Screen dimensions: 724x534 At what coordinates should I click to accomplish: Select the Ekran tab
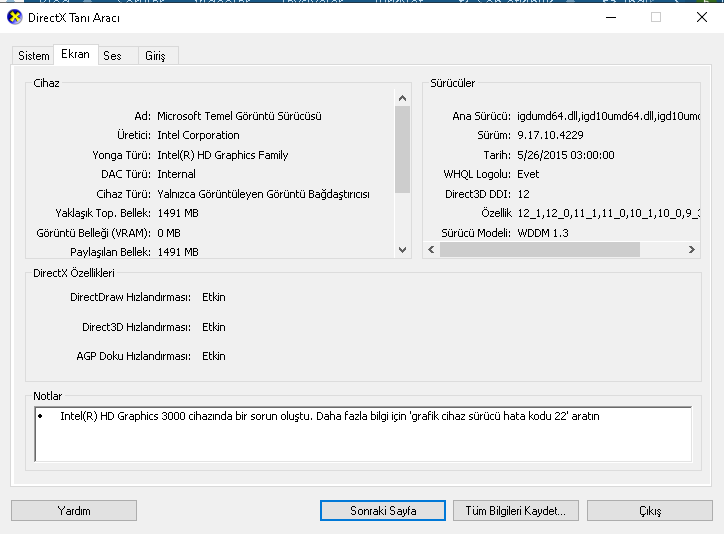(x=75, y=54)
